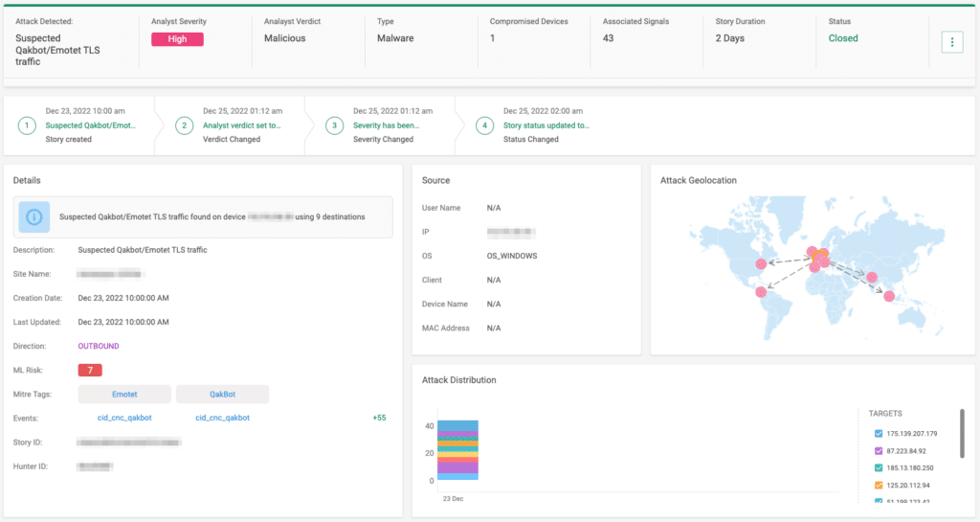Uncheck target 185.13.180.250 checkbox
Viewport: 980px width, 522px height.
tap(879, 467)
